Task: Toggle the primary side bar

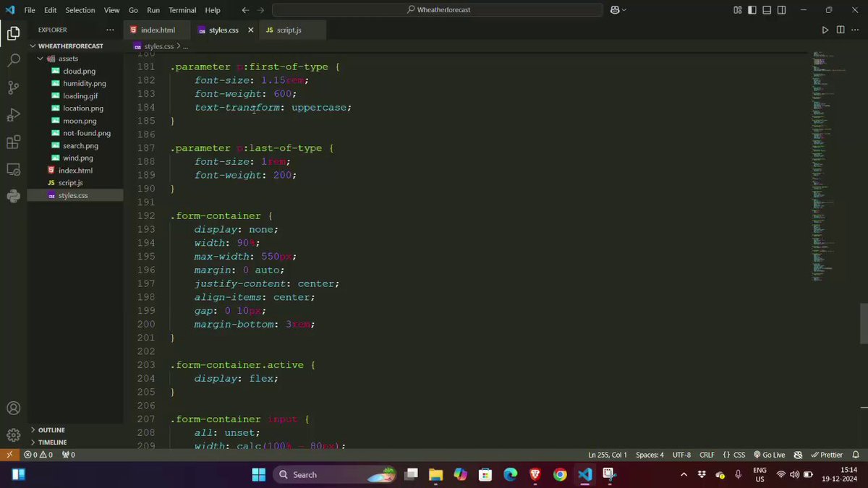Action: point(754,10)
